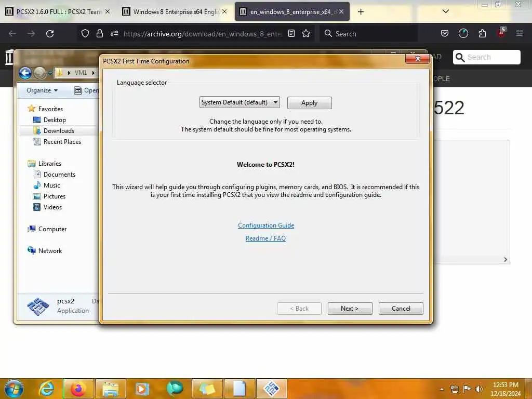Go forward in Firefox

pos(31,34)
